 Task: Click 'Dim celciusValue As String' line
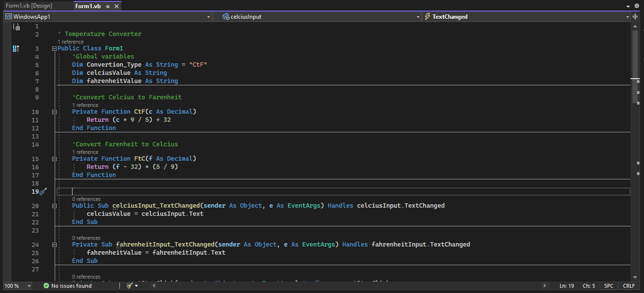(119, 73)
